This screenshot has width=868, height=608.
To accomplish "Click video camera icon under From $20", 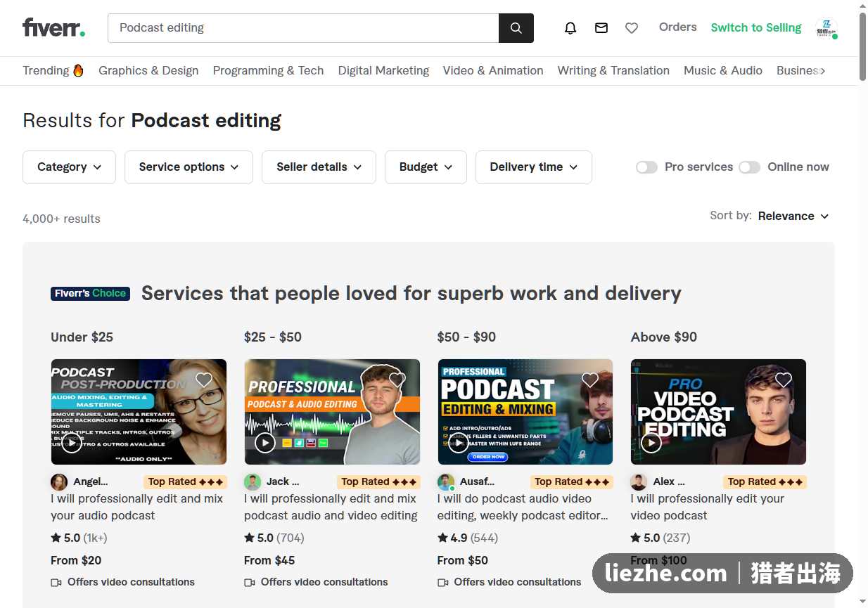I will point(56,583).
